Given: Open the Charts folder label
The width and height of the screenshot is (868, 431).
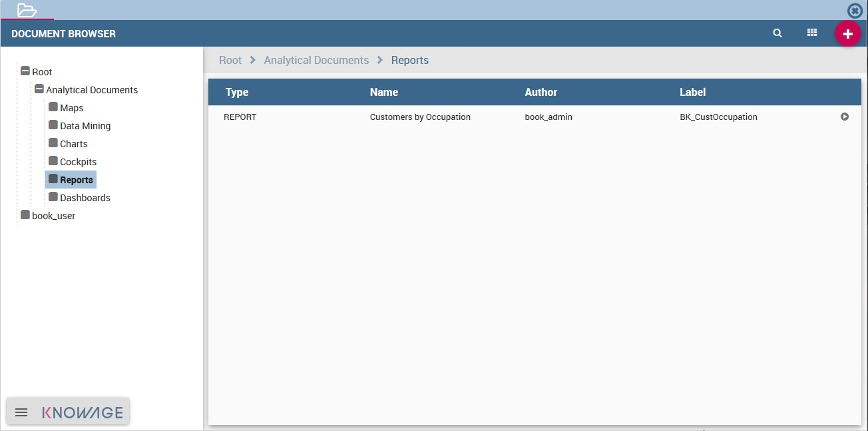Looking at the screenshot, I should 74,144.
